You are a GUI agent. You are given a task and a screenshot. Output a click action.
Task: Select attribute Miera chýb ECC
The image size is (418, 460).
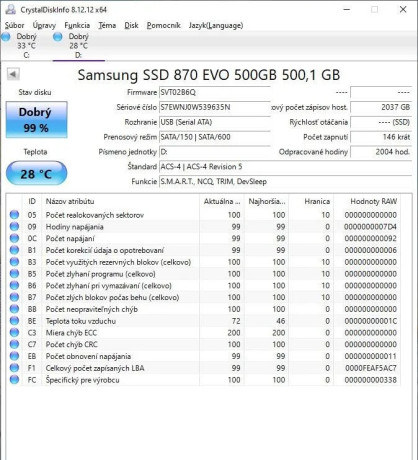coord(71,333)
